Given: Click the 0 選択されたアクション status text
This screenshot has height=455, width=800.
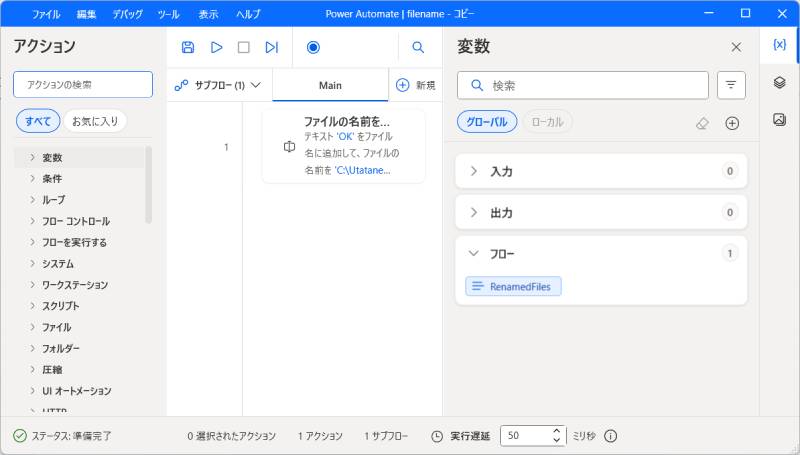Looking at the screenshot, I should tap(232, 436).
